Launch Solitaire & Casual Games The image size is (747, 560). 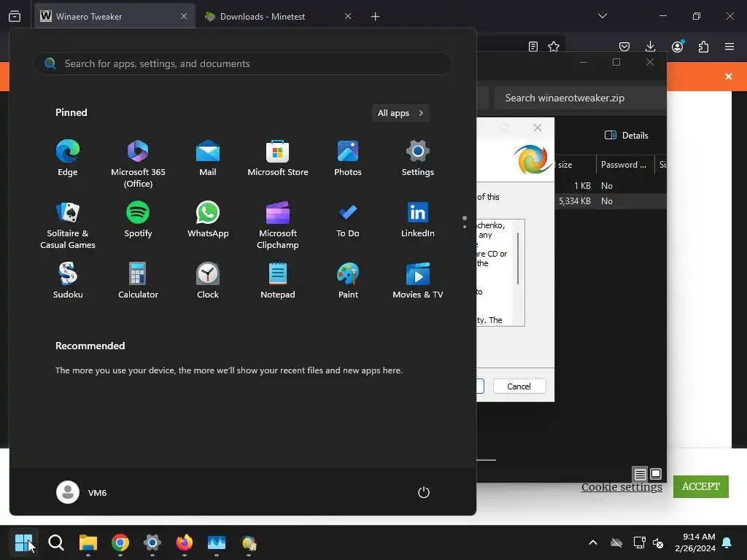[68, 225]
